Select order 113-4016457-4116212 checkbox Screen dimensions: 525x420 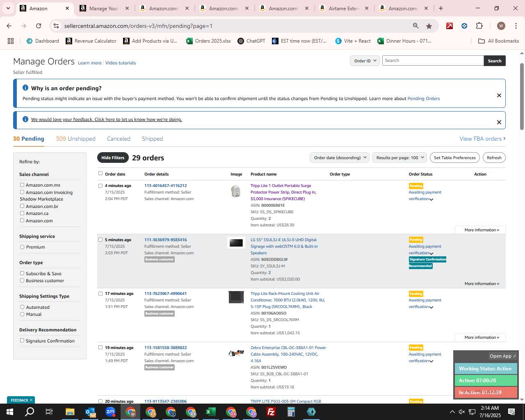(100, 186)
